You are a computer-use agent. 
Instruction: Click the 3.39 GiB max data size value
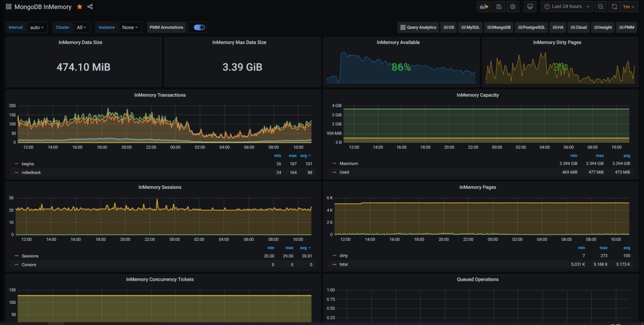[243, 67]
